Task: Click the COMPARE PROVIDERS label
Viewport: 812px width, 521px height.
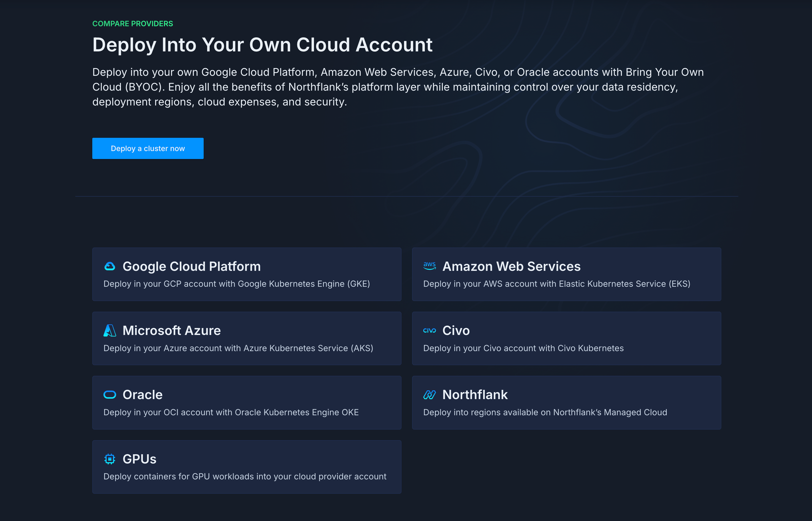Action: [133, 24]
